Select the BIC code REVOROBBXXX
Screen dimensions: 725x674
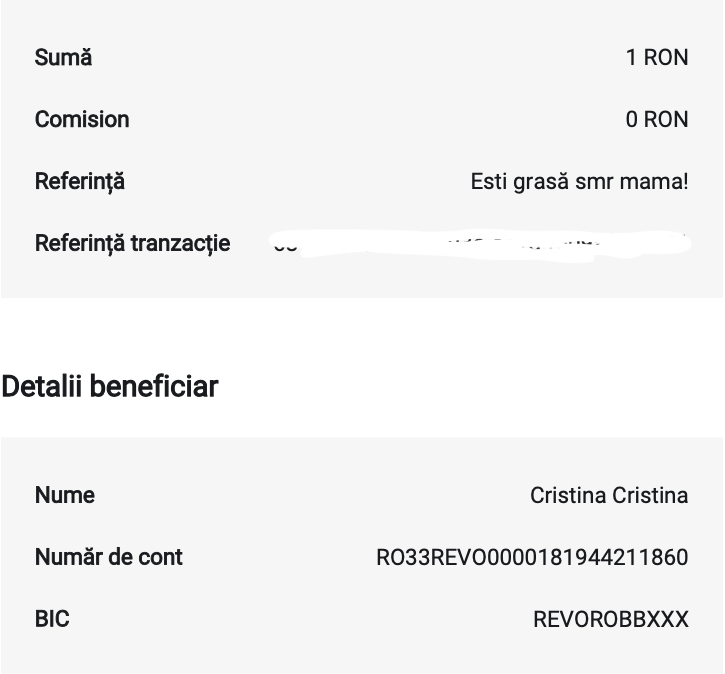[x=611, y=619]
